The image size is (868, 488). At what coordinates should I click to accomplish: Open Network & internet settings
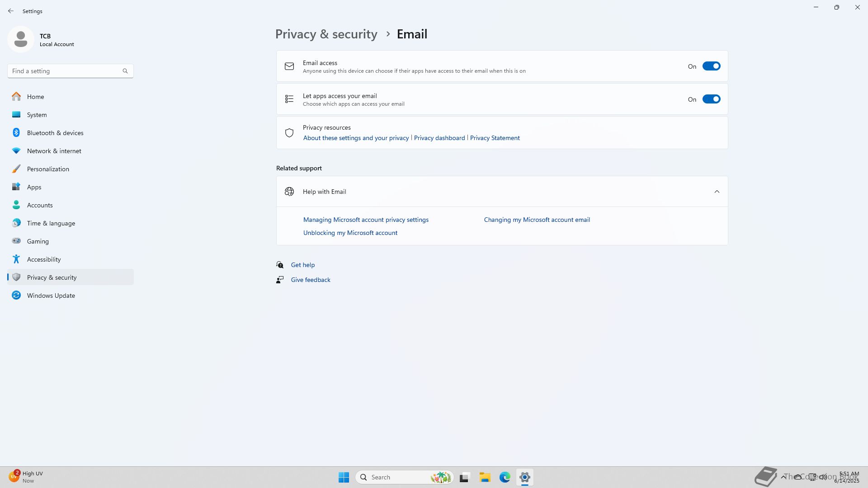pos(54,151)
